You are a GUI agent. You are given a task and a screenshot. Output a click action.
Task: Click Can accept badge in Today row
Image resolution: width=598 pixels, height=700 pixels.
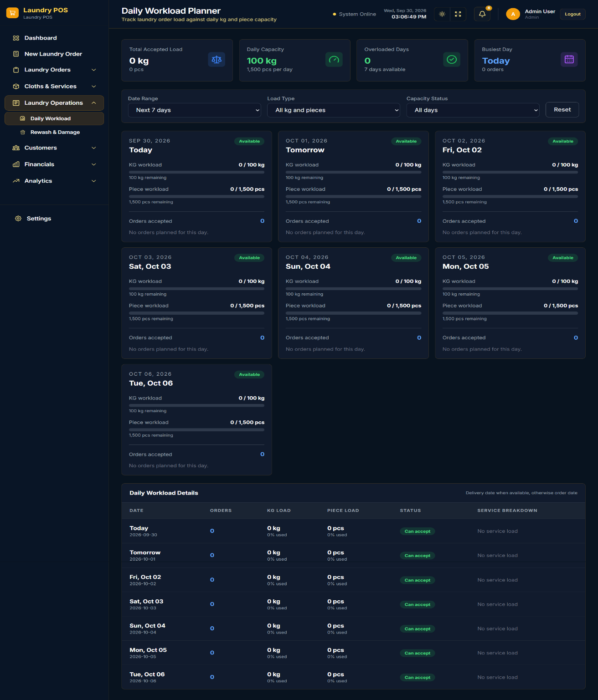(x=418, y=531)
